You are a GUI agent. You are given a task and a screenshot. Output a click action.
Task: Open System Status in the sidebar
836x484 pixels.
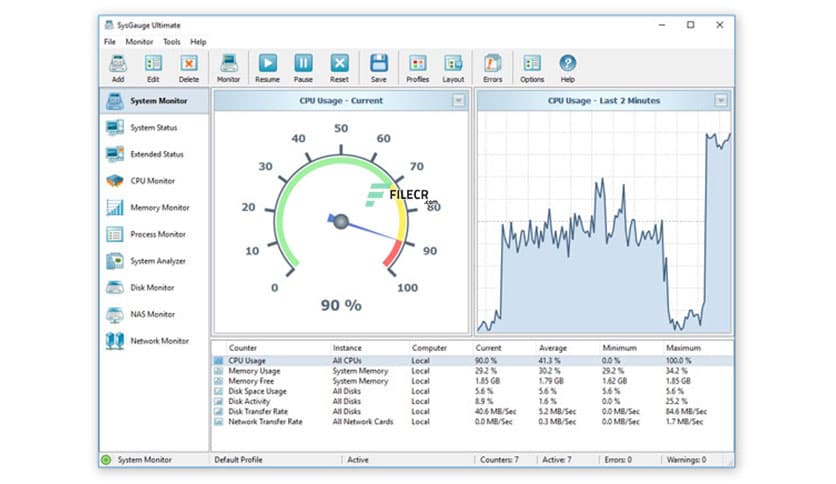[154, 127]
